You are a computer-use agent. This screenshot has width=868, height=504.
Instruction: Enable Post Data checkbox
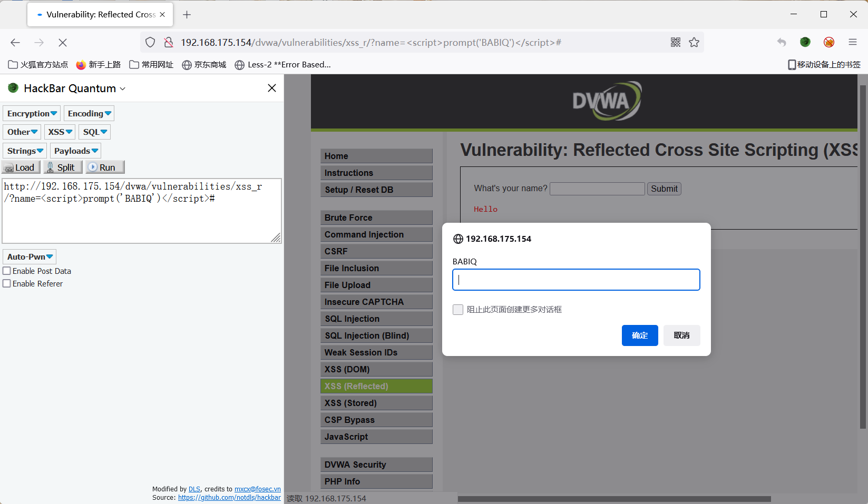tap(7, 271)
